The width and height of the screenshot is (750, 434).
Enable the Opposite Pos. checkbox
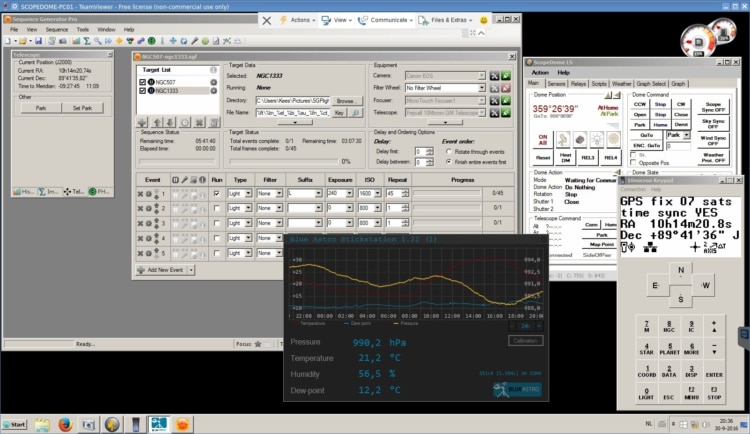633,163
